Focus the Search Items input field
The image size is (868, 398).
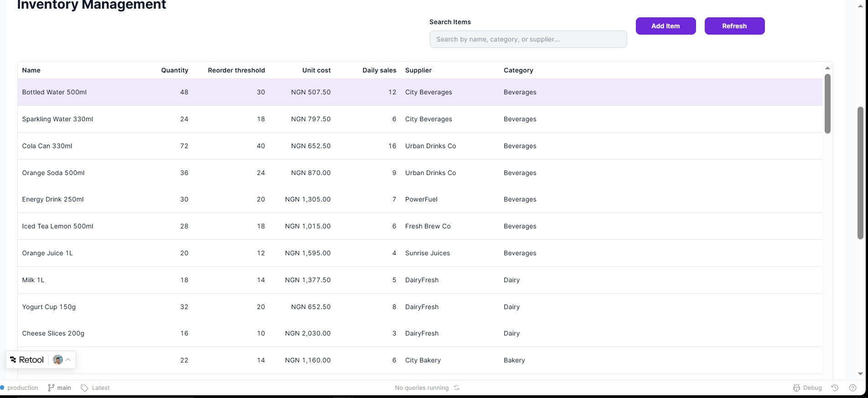tap(528, 39)
